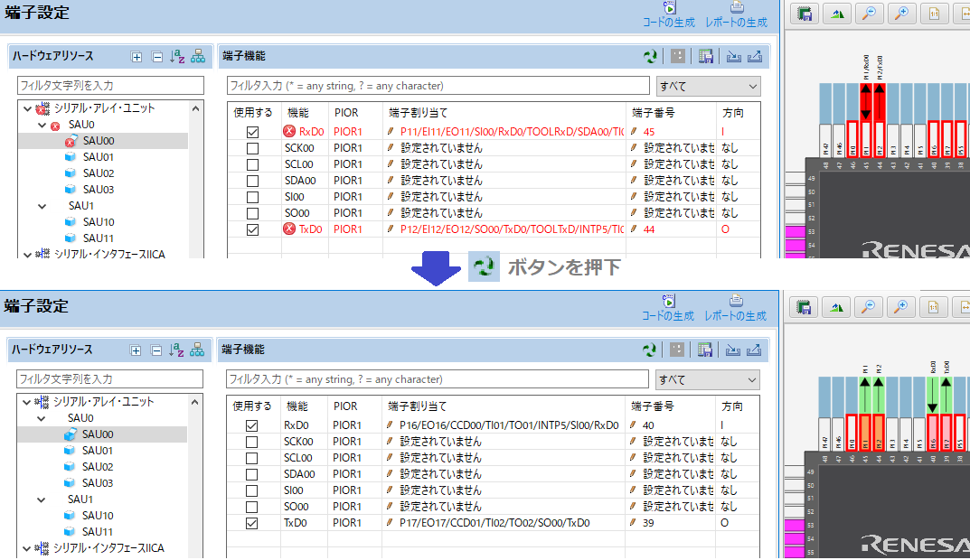Click コードの生成 in the upper panel

click(668, 14)
